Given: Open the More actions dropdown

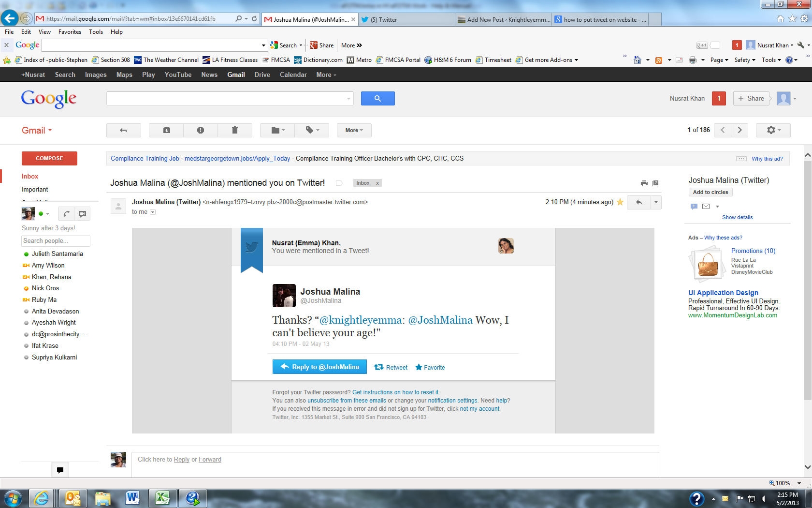Looking at the screenshot, I should 354,130.
